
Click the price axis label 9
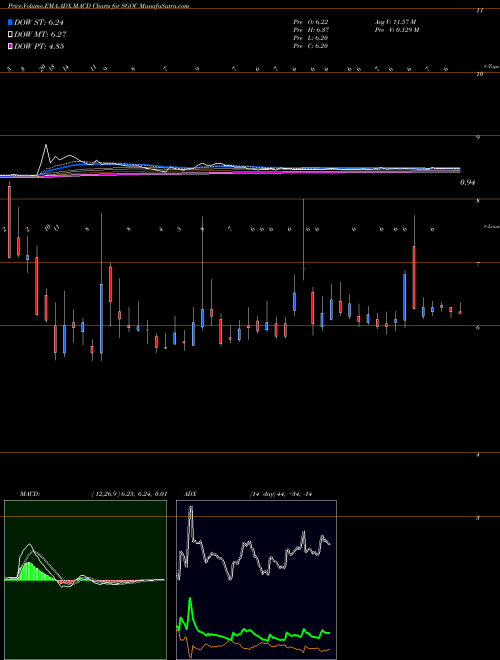point(478,138)
